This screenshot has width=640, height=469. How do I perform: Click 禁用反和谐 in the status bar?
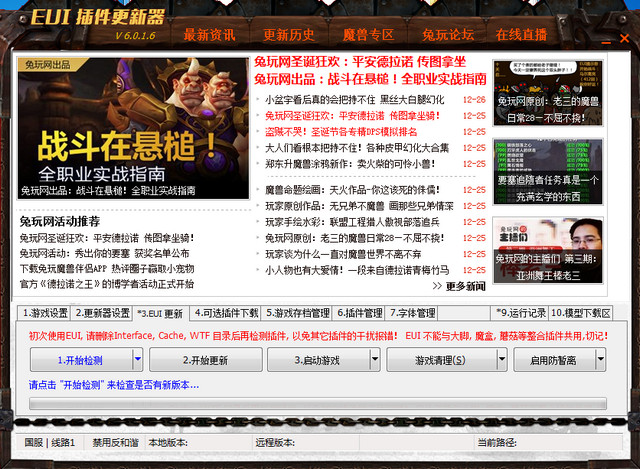114,441
